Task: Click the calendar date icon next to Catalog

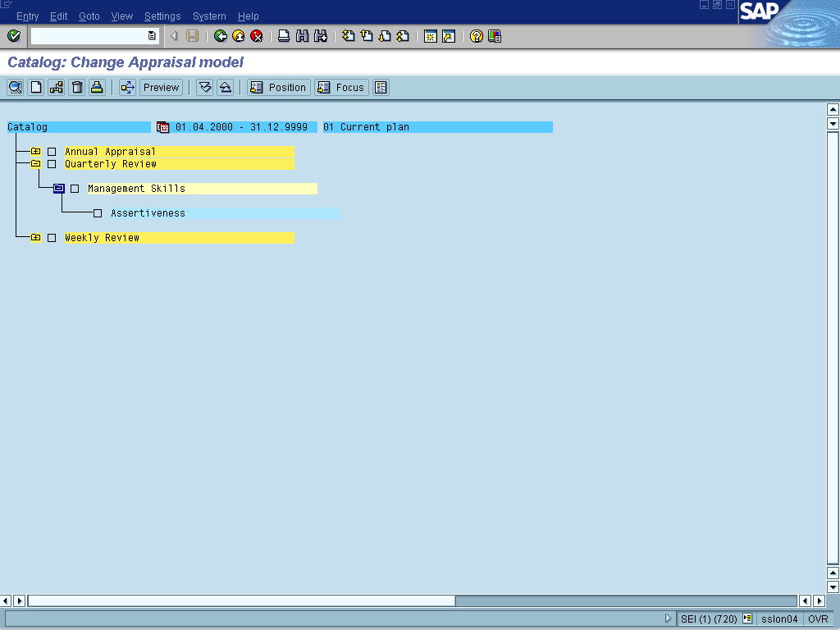Action: (x=163, y=127)
